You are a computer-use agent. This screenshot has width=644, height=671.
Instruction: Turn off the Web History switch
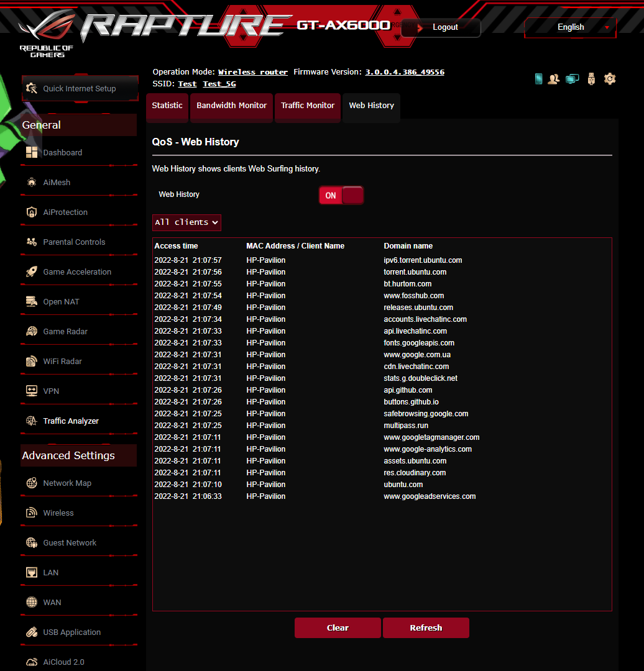[341, 195]
